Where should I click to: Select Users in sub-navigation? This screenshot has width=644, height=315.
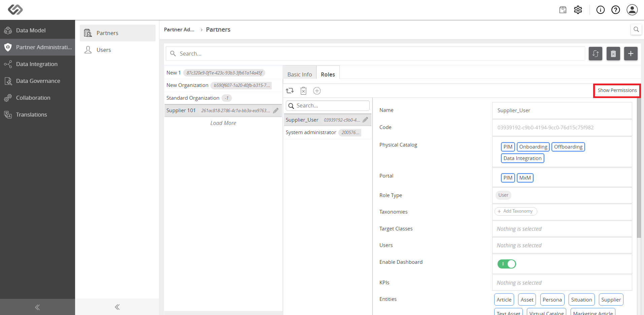(117, 50)
